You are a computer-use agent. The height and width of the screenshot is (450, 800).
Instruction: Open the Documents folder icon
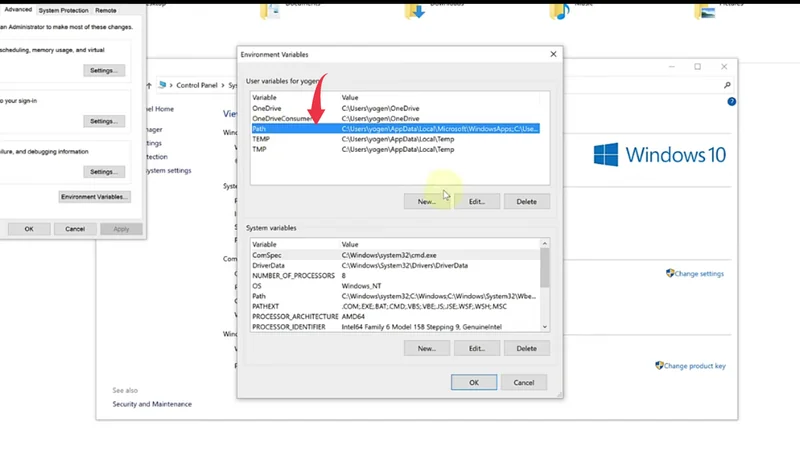click(x=270, y=11)
